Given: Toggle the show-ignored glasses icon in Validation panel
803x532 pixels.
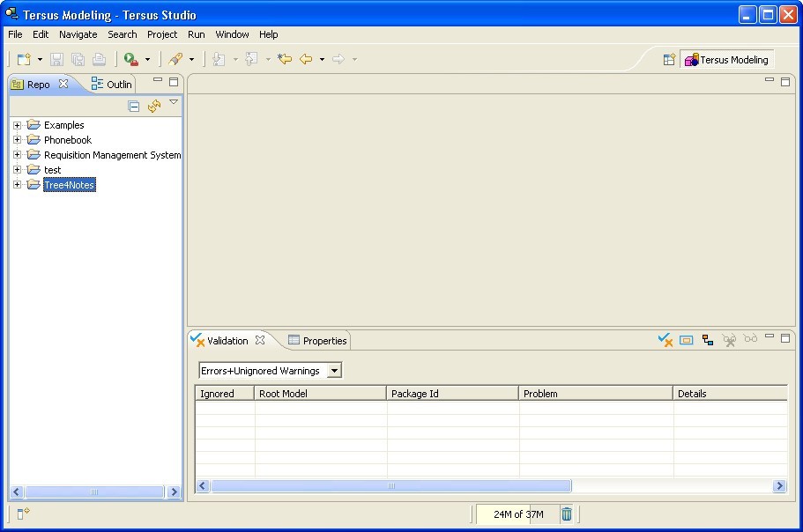Looking at the screenshot, I should coord(750,339).
